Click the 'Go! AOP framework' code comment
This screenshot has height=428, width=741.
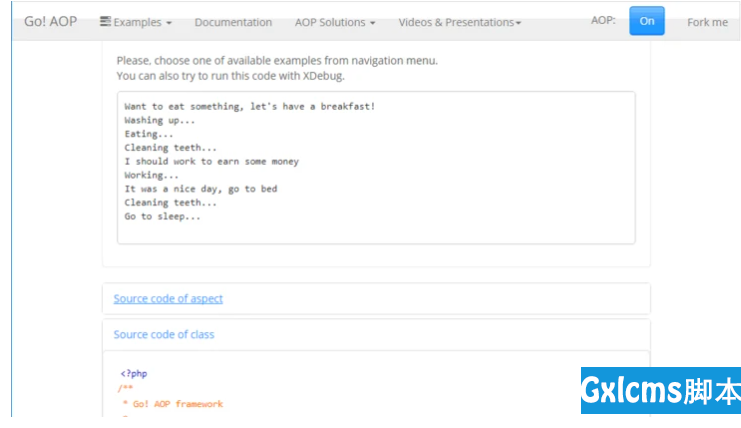177,403
